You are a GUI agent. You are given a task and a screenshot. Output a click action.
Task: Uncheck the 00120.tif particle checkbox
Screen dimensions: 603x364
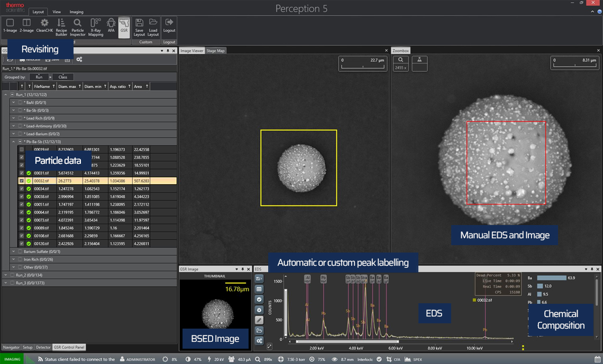click(x=22, y=244)
